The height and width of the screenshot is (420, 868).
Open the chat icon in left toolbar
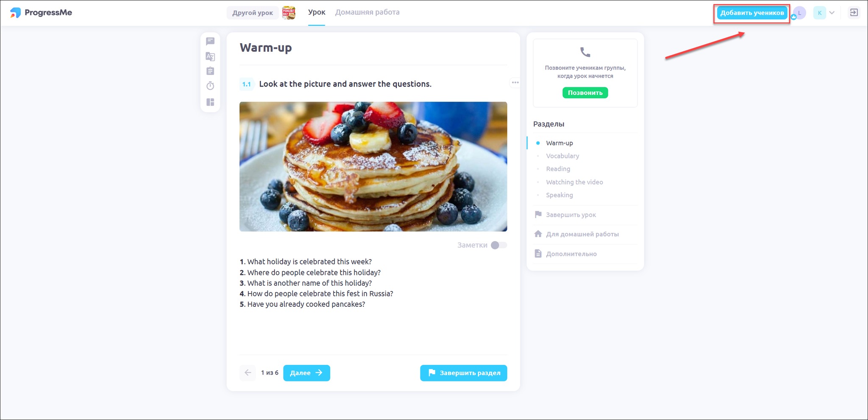210,41
